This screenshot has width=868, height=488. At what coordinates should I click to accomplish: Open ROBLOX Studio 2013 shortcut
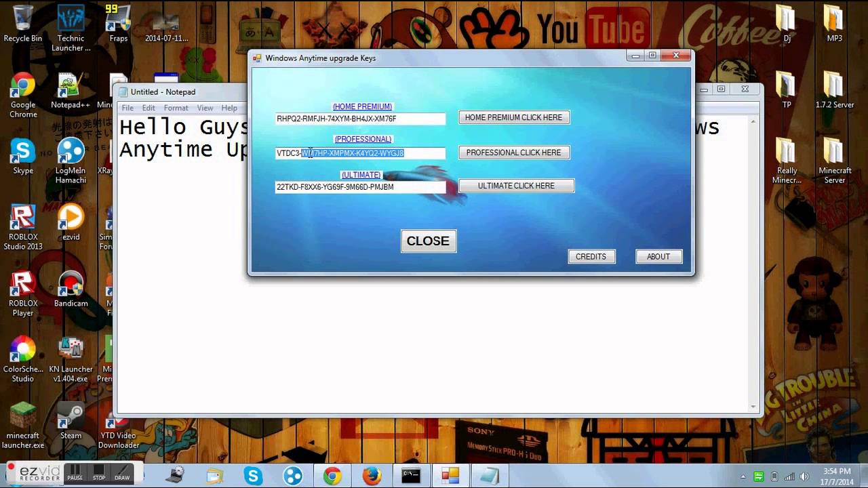coord(22,227)
